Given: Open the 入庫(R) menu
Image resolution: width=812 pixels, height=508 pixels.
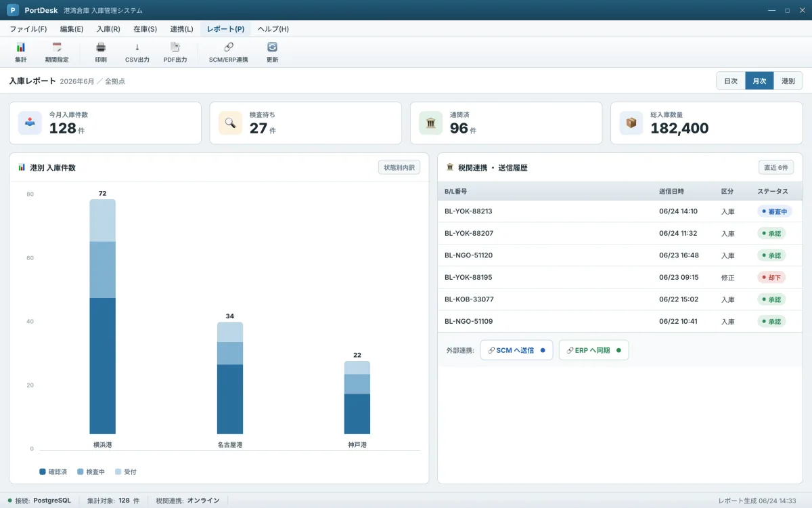Looking at the screenshot, I should click(x=108, y=29).
